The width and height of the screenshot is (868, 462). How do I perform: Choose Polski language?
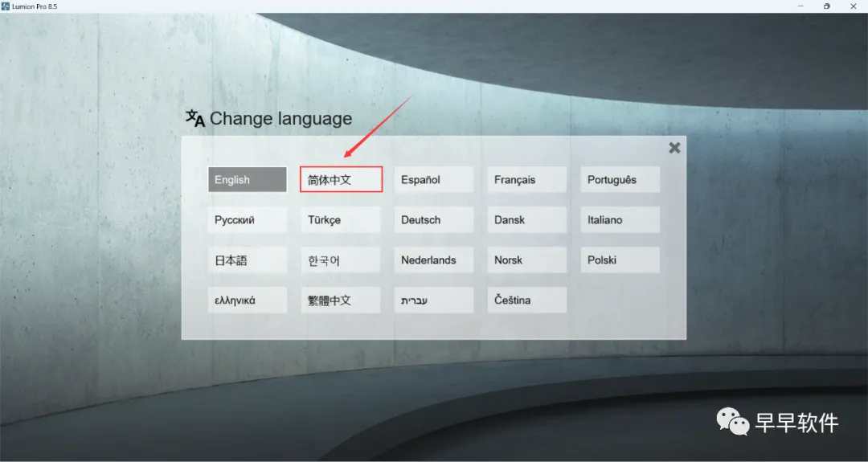[620, 260]
